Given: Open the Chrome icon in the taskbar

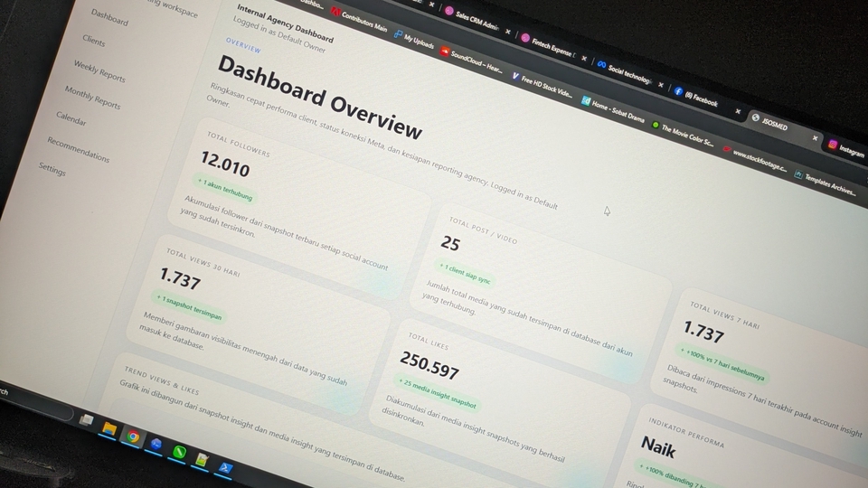Looking at the screenshot, I should click(133, 436).
